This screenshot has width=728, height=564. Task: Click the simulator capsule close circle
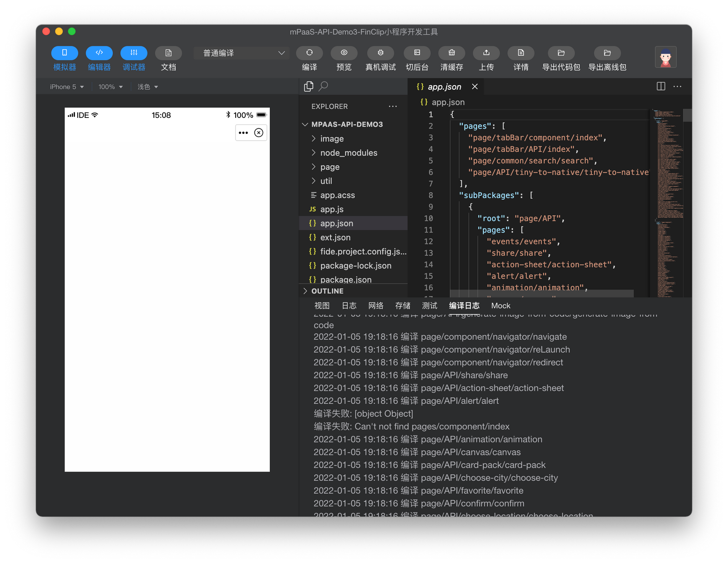(x=258, y=133)
